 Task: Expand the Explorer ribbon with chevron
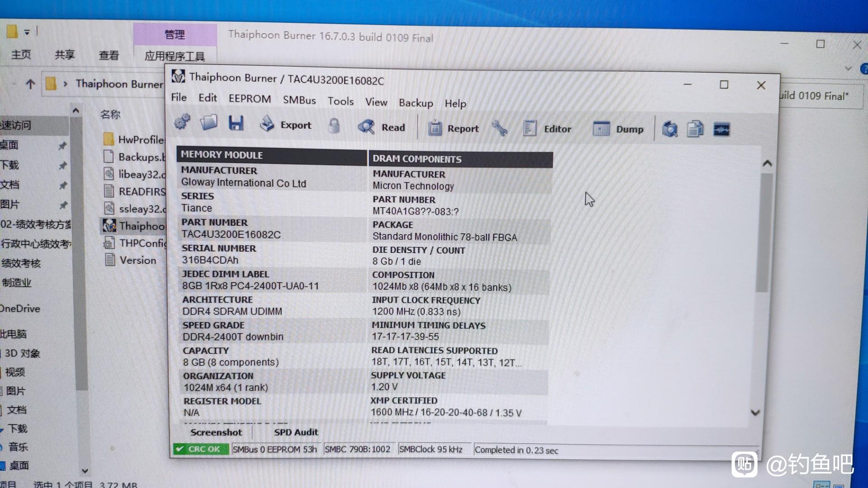click(x=848, y=69)
